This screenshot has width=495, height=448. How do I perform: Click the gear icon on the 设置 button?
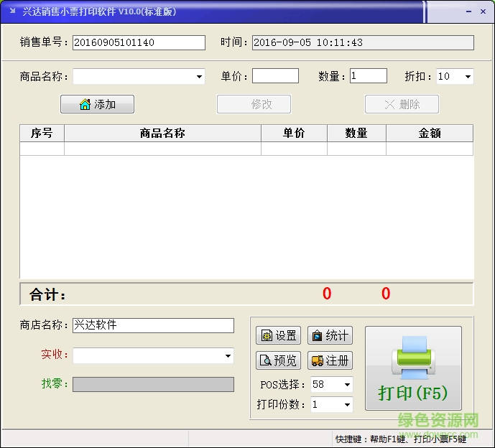267,335
